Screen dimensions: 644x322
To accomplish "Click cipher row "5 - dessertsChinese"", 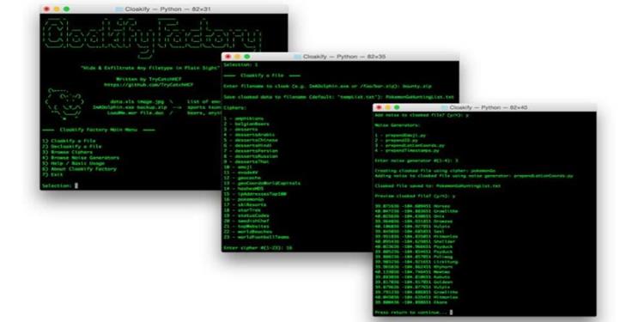I will pyautogui.click(x=251, y=140).
